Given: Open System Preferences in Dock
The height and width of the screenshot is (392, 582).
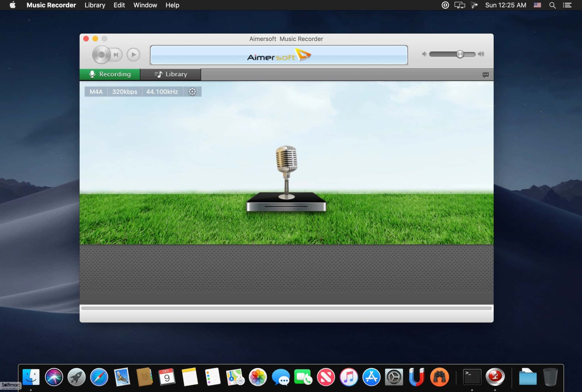Looking at the screenshot, I should pyautogui.click(x=394, y=377).
